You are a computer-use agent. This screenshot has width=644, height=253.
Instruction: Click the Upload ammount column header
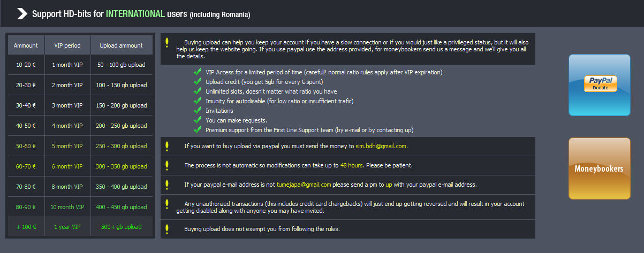click(122, 45)
